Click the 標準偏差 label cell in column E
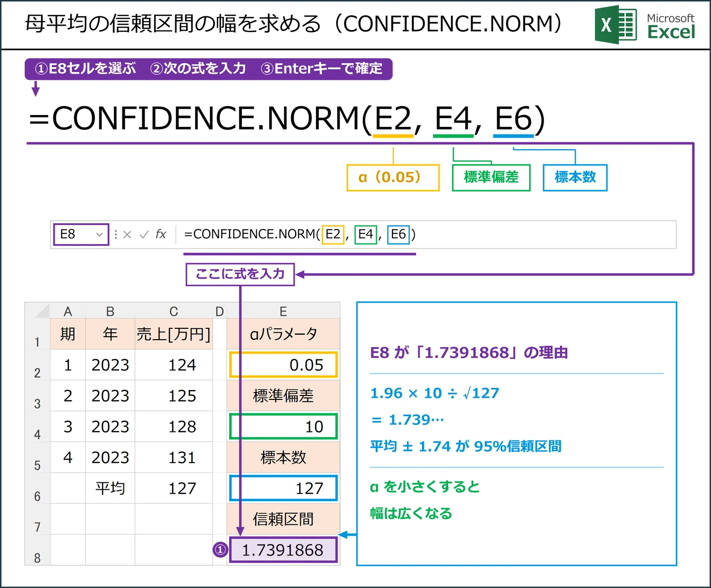This screenshot has height=588, width=711. (x=283, y=395)
